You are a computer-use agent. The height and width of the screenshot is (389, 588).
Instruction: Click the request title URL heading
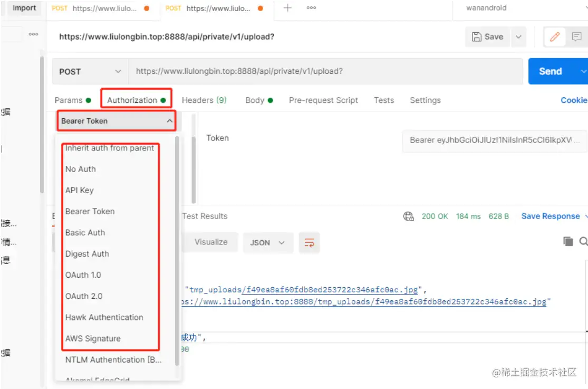(167, 36)
